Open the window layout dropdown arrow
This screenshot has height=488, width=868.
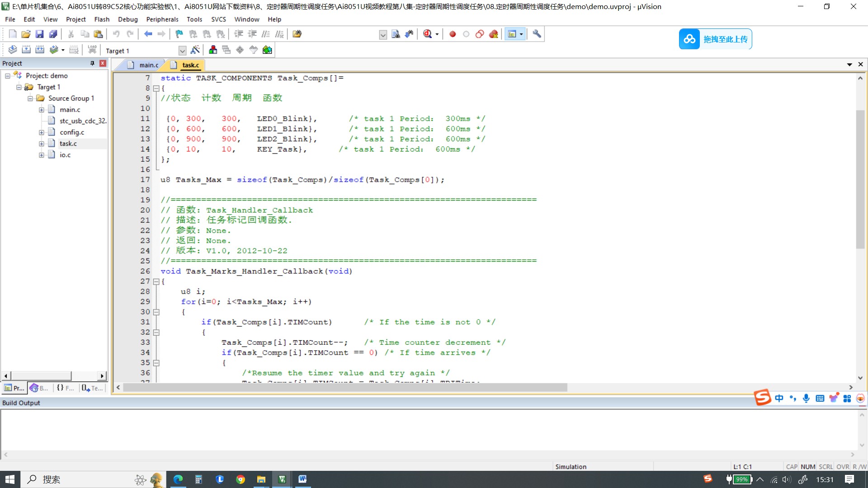point(521,34)
